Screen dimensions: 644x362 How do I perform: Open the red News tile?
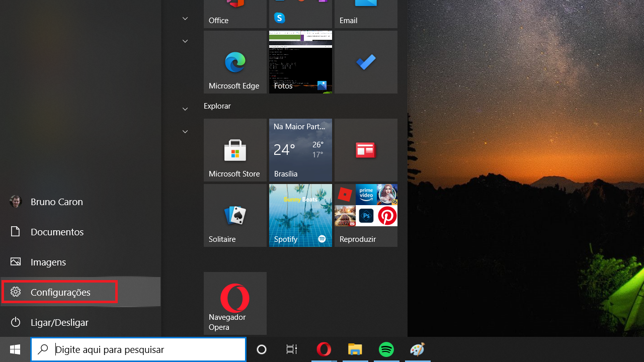[366, 150]
